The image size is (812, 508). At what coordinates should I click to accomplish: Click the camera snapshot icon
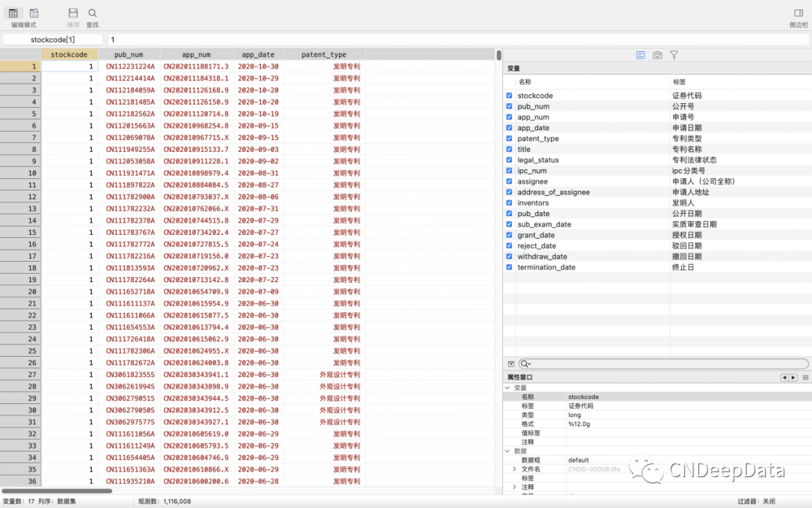657,55
